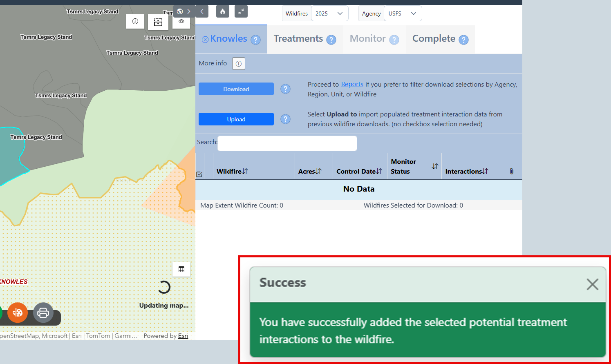Open help icon next to Knowles
The width and height of the screenshot is (611, 364).
coord(255,40)
